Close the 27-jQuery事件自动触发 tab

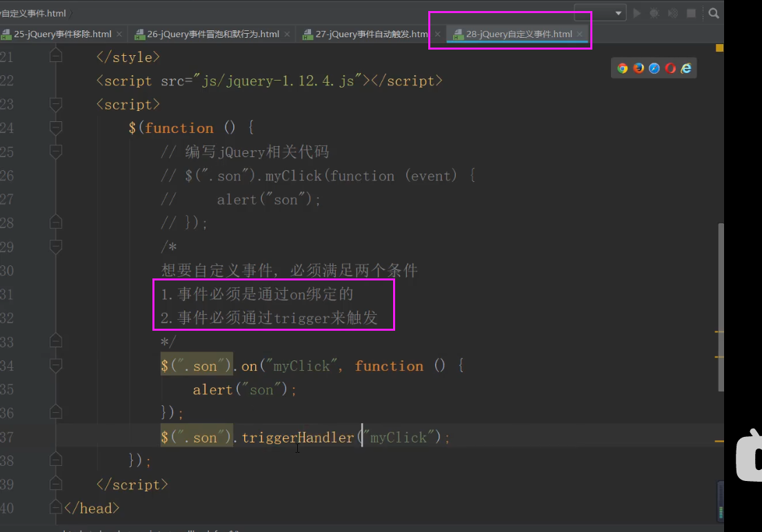tap(437, 34)
